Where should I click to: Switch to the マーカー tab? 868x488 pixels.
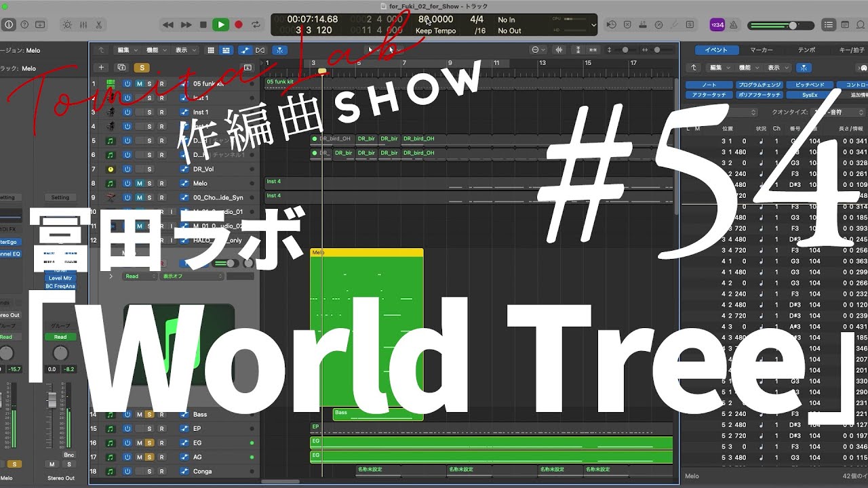click(x=762, y=50)
